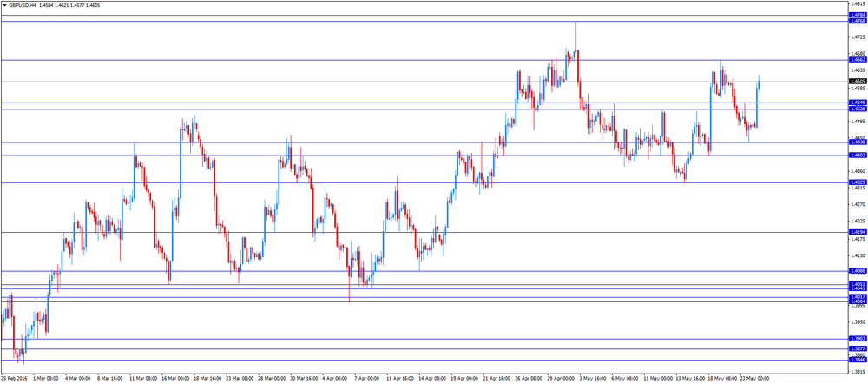Click the 29 Apr 00:00 time label
Image resolution: width=868 pixels, height=384 pixels.
tap(560, 379)
